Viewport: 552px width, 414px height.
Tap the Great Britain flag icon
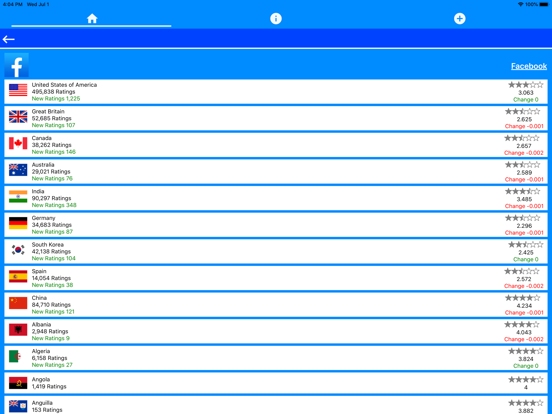point(18,117)
